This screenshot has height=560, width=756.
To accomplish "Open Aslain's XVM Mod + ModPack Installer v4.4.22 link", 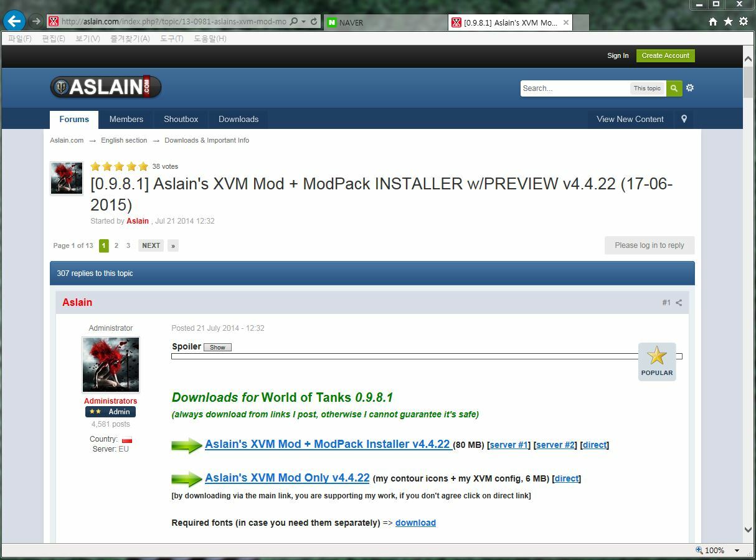I will click(x=328, y=444).
